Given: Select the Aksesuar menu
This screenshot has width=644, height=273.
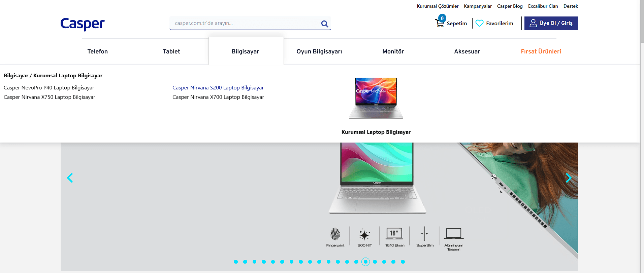Looking at the screenshot, I should 467,51.
